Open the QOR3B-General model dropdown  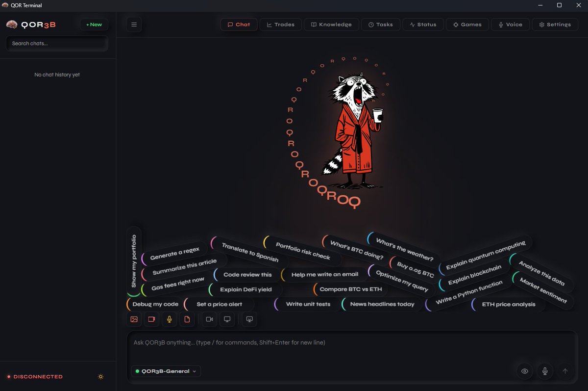pyautogui.click(x=166, y=371)
